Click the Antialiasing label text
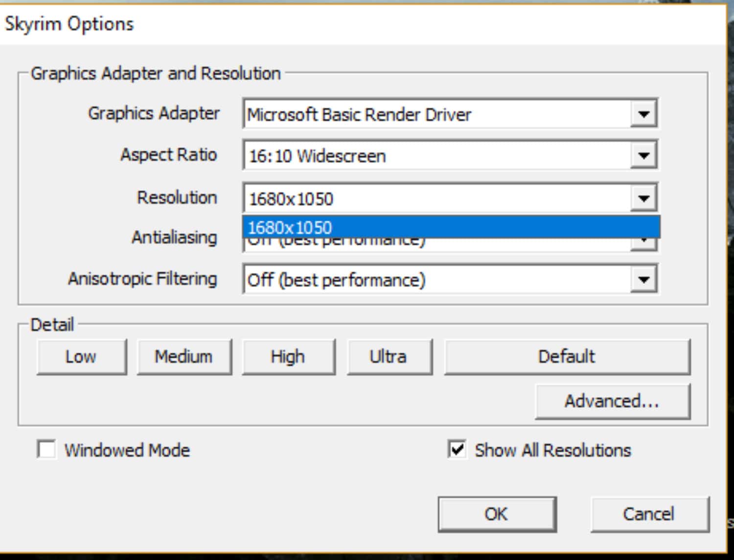This screenshot has height=560, width=734. (x=174, y=237)
